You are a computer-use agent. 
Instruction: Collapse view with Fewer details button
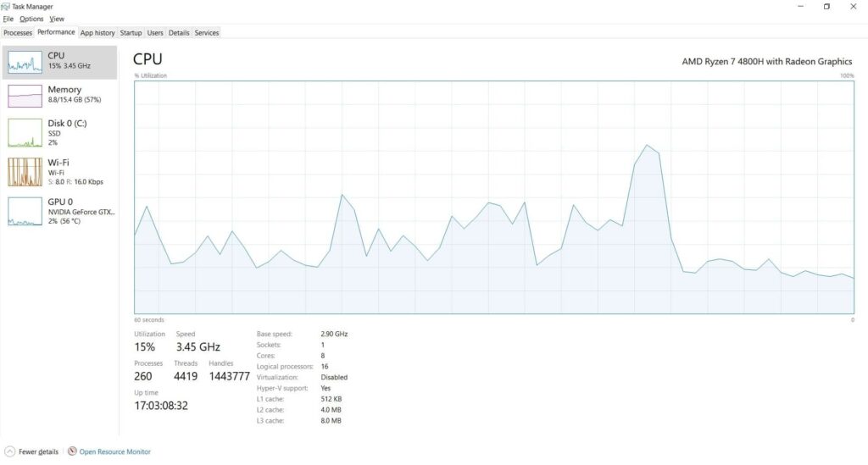[x=38, y=451]
